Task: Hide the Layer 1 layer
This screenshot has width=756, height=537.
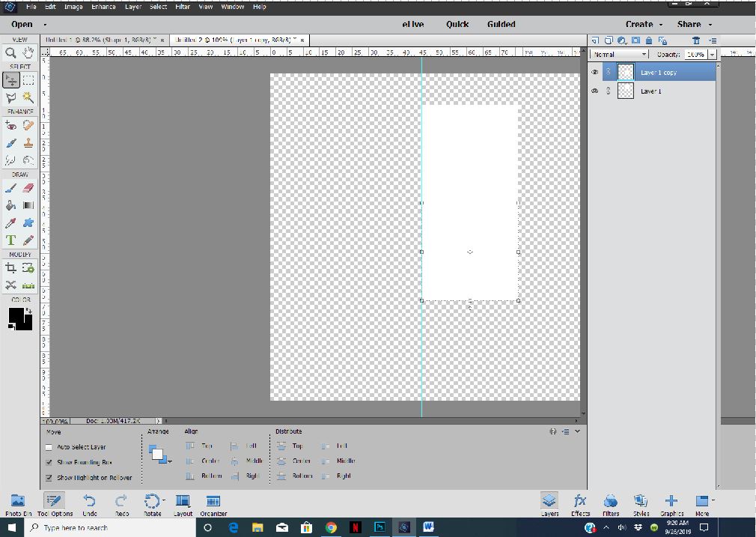Action: 595,91
